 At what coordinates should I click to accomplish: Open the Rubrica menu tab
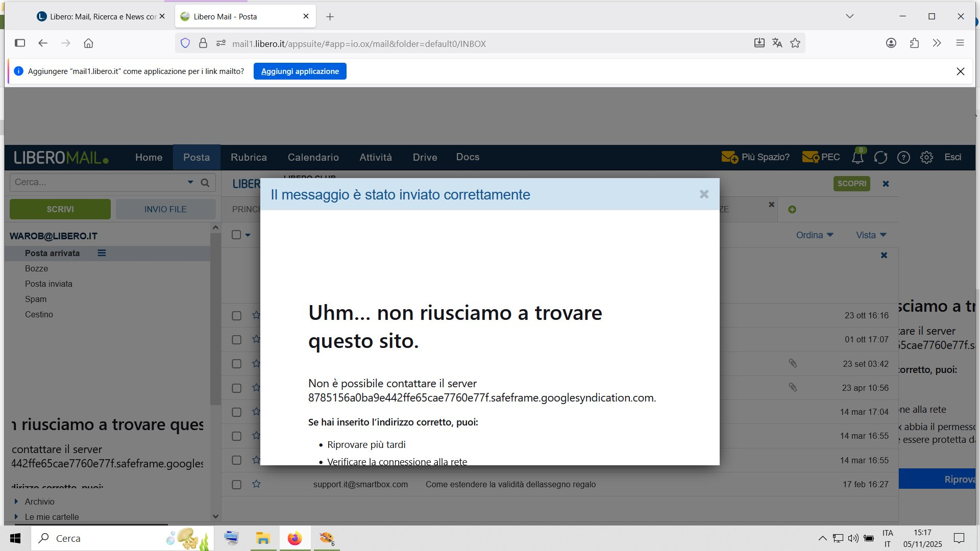coord(249,157)
